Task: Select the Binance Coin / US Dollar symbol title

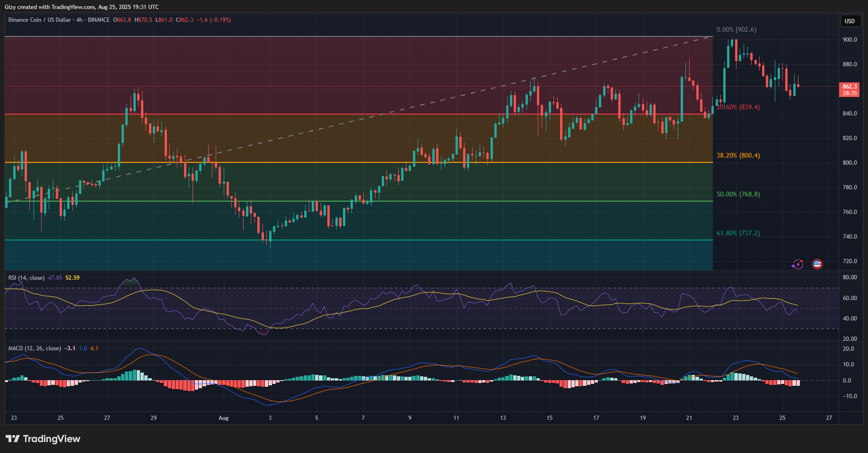Action: 39,20
